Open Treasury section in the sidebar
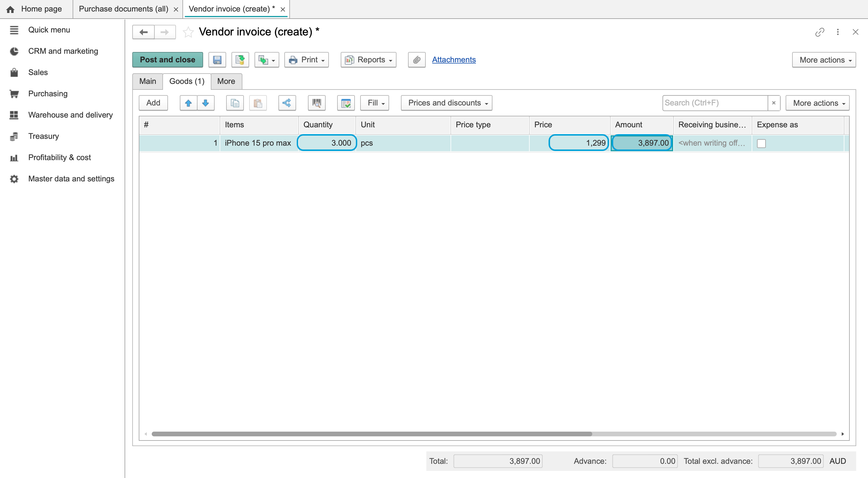Viewport: 868px width, 478px height. click(x=43, y=136)
